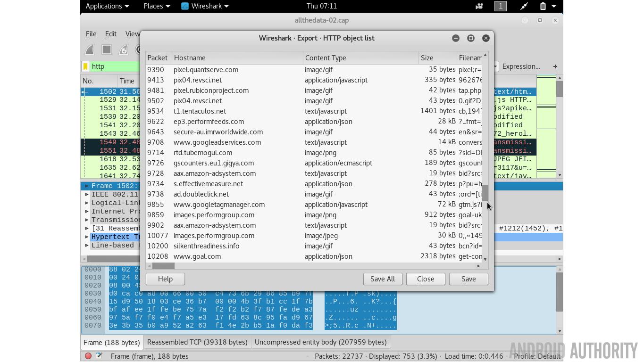Open the Edit menu in Wireshark
Viewport: 644px width, 362px height.
click(x=111, y=34)
